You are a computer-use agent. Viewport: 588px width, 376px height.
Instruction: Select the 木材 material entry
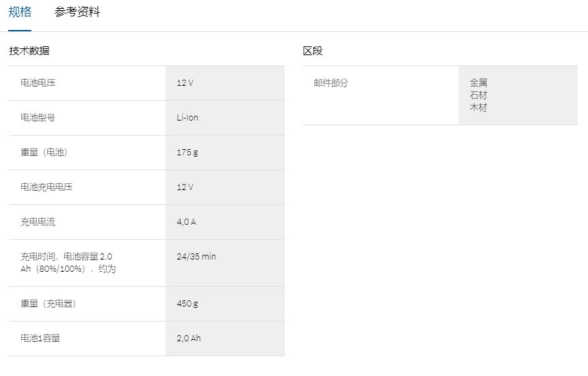click(x=478, y=108)
